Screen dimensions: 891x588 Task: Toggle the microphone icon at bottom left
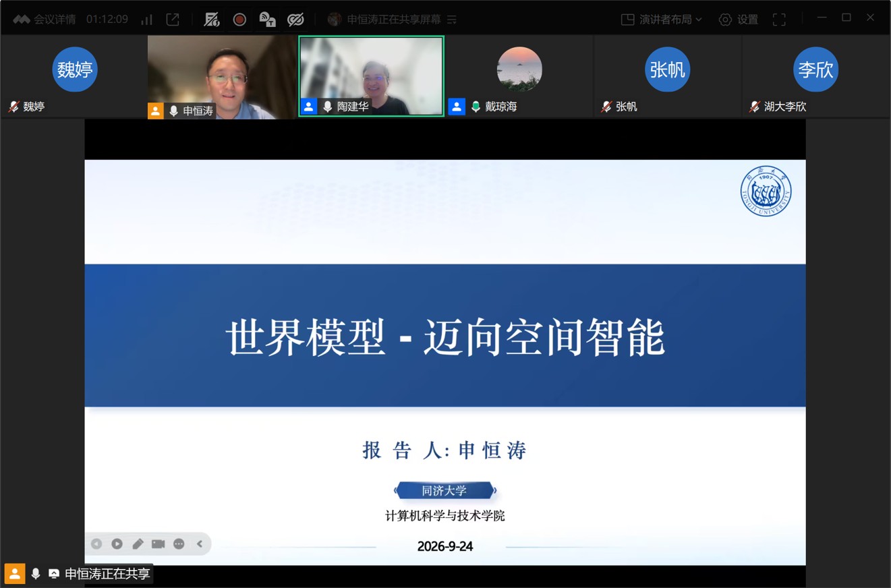pyautogui.click(x=36, y=574)
